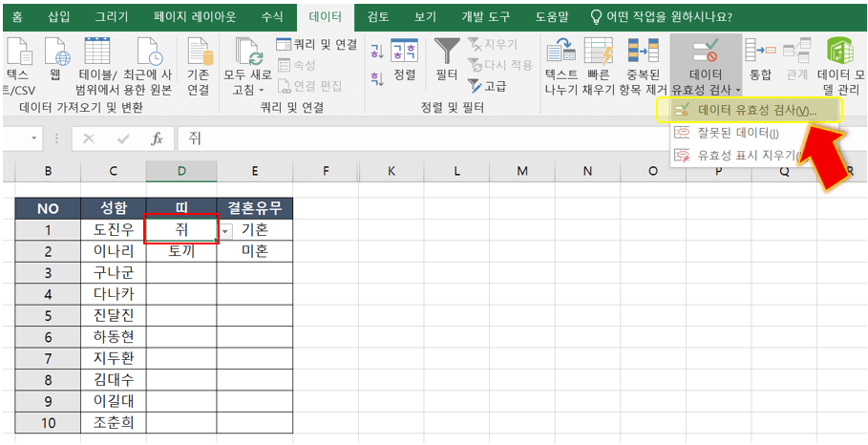This screenshot has width=868, height=445.
Task: Click the 속성 properties item
Action: tap(296, 65)
